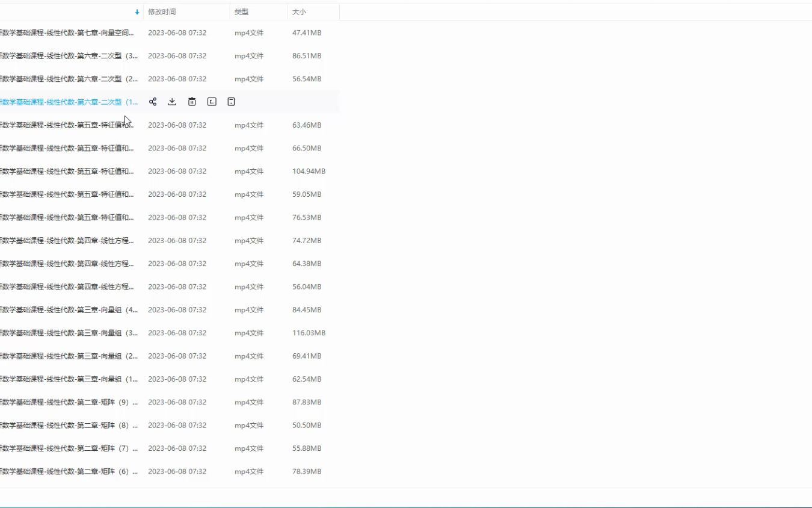Screen dimensions: 812x508
Task: Open the 第三章-向量组 (2 file
Action: click(x=69, y=356)
